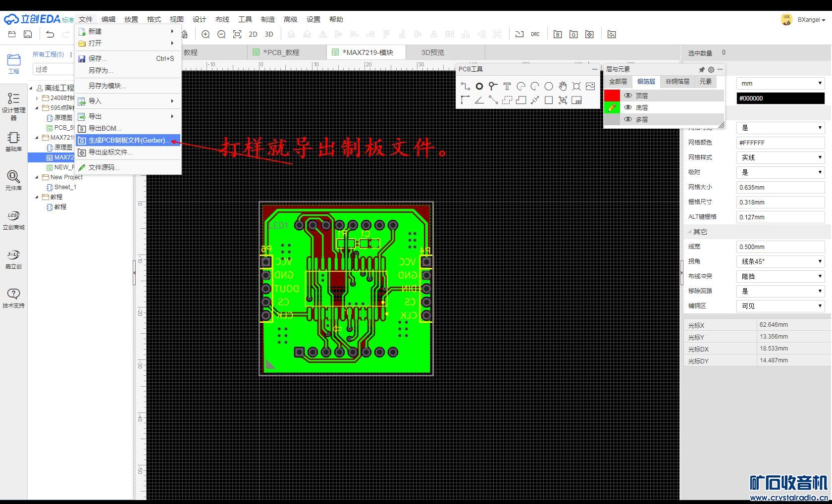
Task: Click the 所有工程(5) link
Action: 48,54
